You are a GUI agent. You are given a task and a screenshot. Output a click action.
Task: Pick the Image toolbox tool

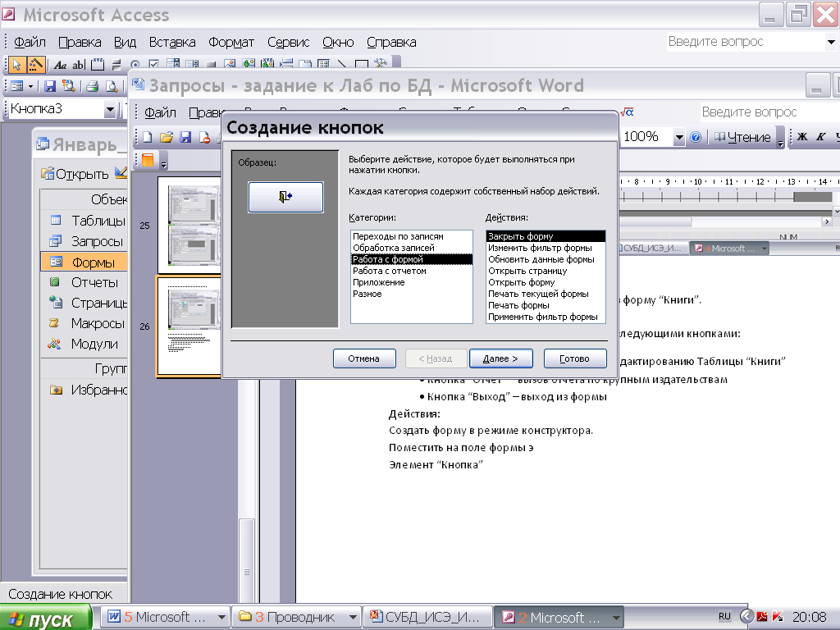click(x=230, y=65)
